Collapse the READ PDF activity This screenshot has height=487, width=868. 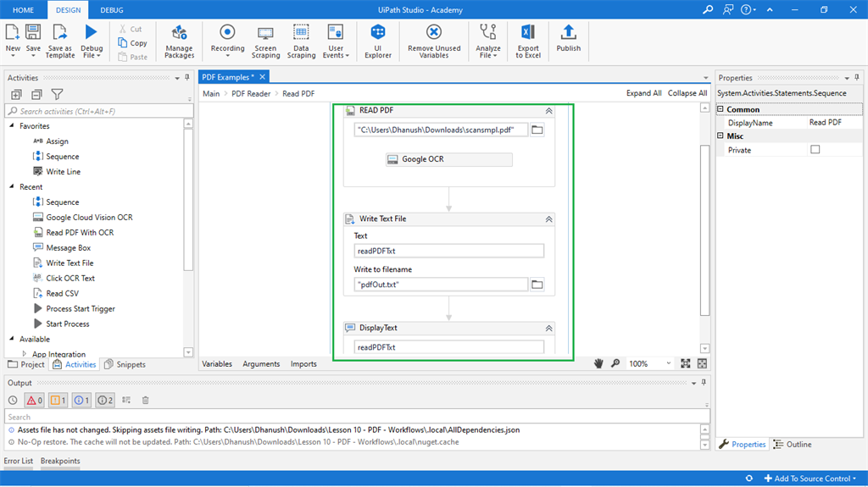(x=548, y=111)
